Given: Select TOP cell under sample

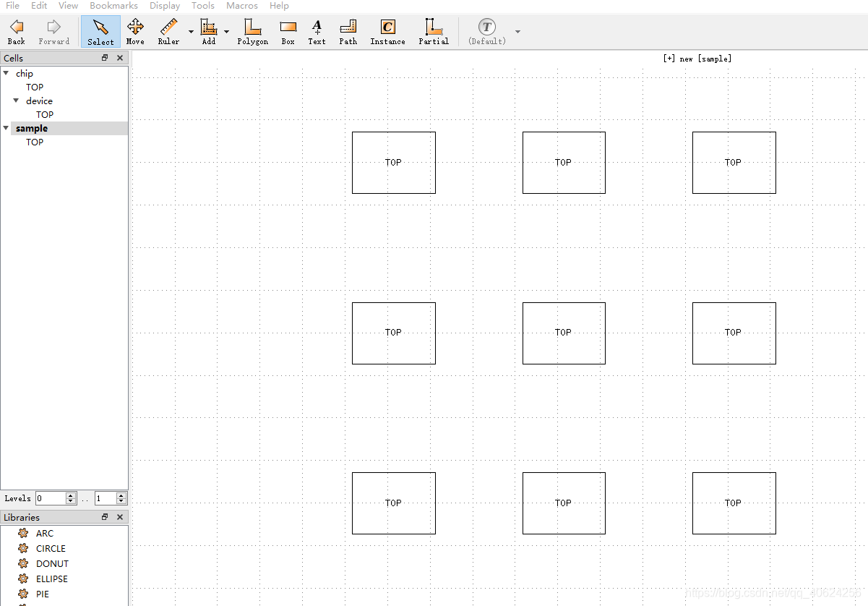Looking at the screenshot, I should [x=35, y=142].
